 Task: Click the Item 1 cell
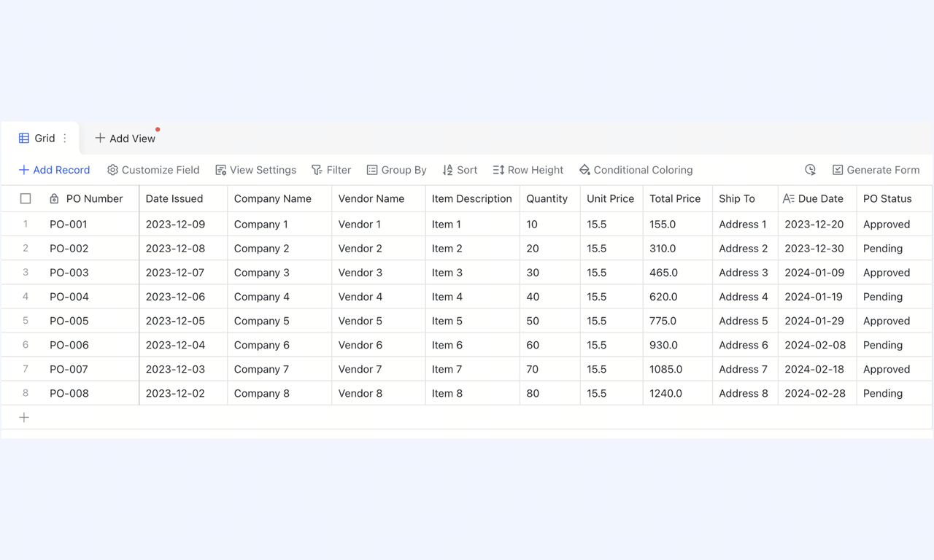[x=473, y=224]
